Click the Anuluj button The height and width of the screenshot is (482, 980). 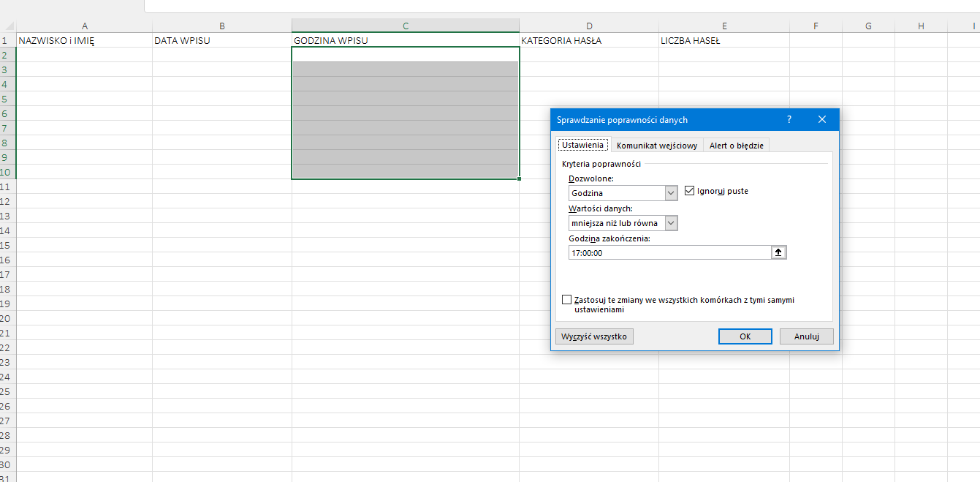pos(806,336)
